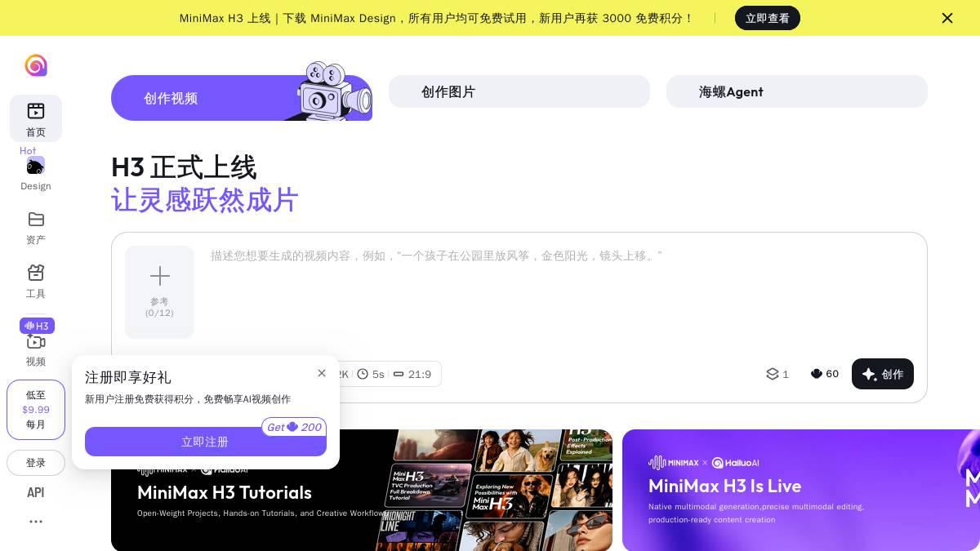Open the more options ellipsis in sidebar
980x551 pixels.
(x=36, y=522)
